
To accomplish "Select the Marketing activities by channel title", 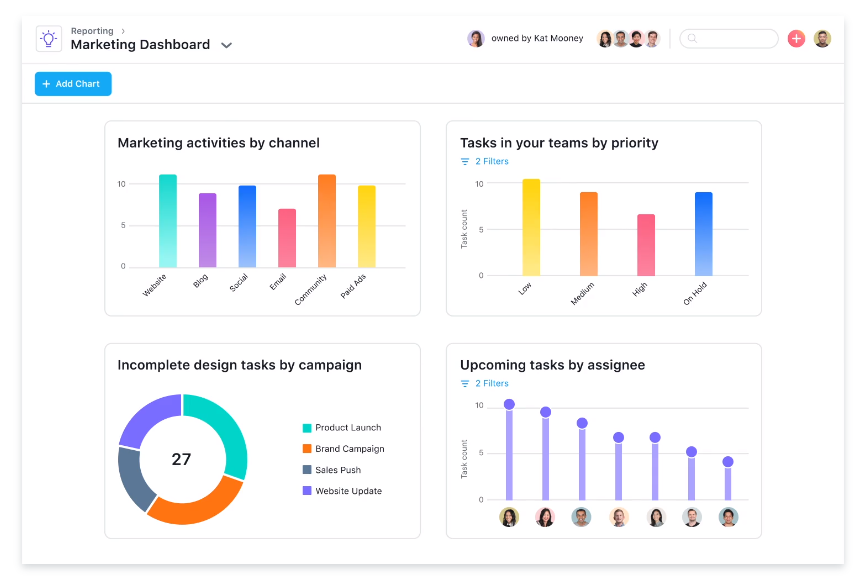I will pyautogui.click(x=218, y=143).
